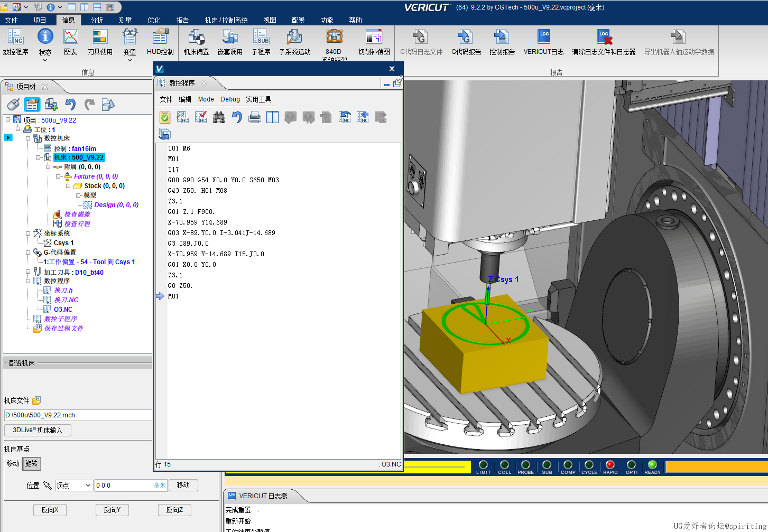This screenshot has width=768, height=532.
Task: Collapse the 项目 : 500u_V9.22 tree node
Action: 8,120
